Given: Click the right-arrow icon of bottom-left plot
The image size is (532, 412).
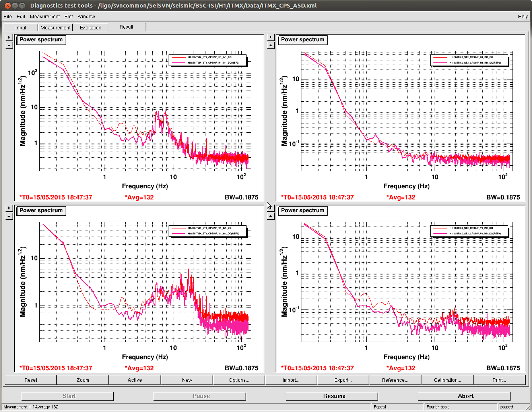Looking at the screenshot, I should pyautogui.click(x=9, y=208).
